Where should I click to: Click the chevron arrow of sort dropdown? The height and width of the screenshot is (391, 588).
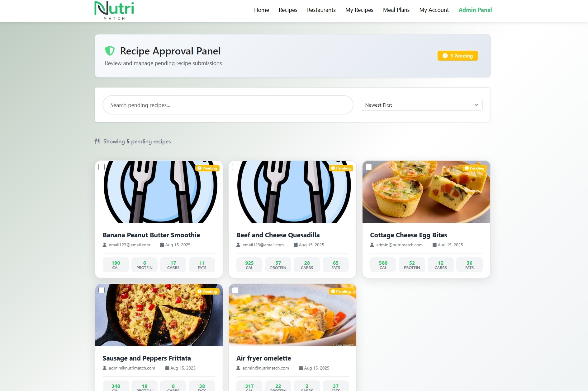pyautogui.click(x=476, y=105)
